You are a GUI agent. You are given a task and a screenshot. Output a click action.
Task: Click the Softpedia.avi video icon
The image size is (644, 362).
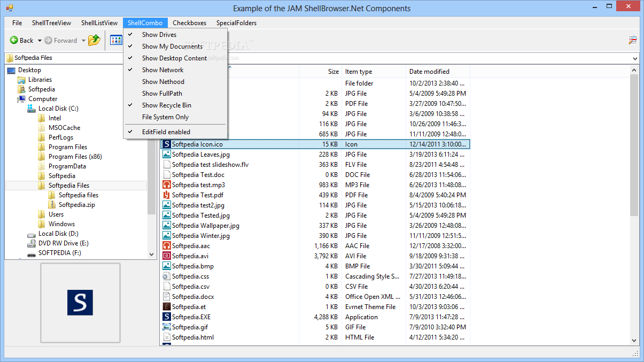pyautogui.click(x=167, y=256)
